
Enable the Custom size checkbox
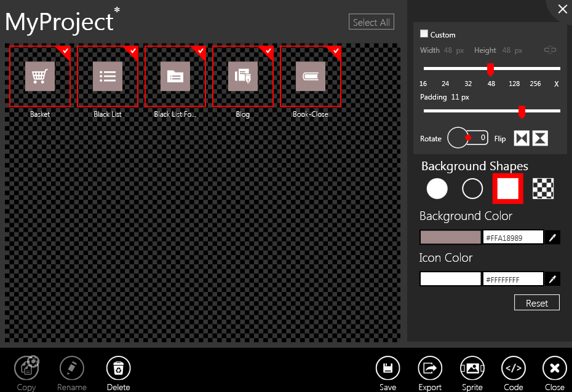(x=424, y=34)
